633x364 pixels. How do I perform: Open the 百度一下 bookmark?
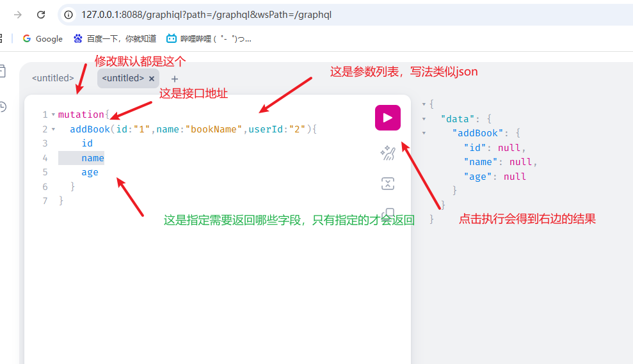tap(115, 39)
